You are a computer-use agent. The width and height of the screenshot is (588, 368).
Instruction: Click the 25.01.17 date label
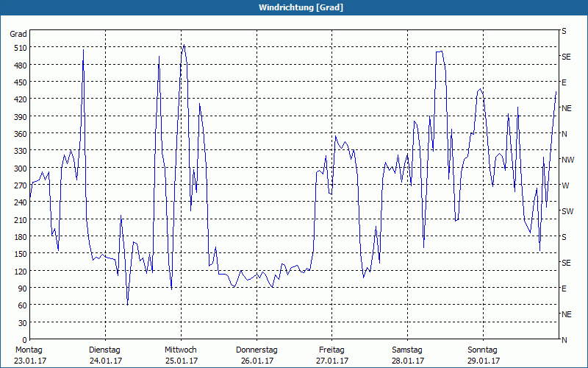tap(182, 361)
